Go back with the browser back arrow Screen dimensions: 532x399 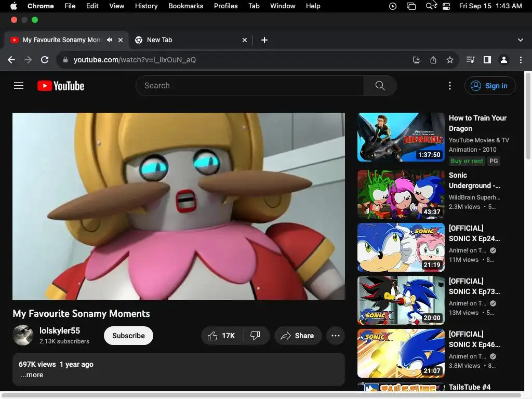[11, 60]
